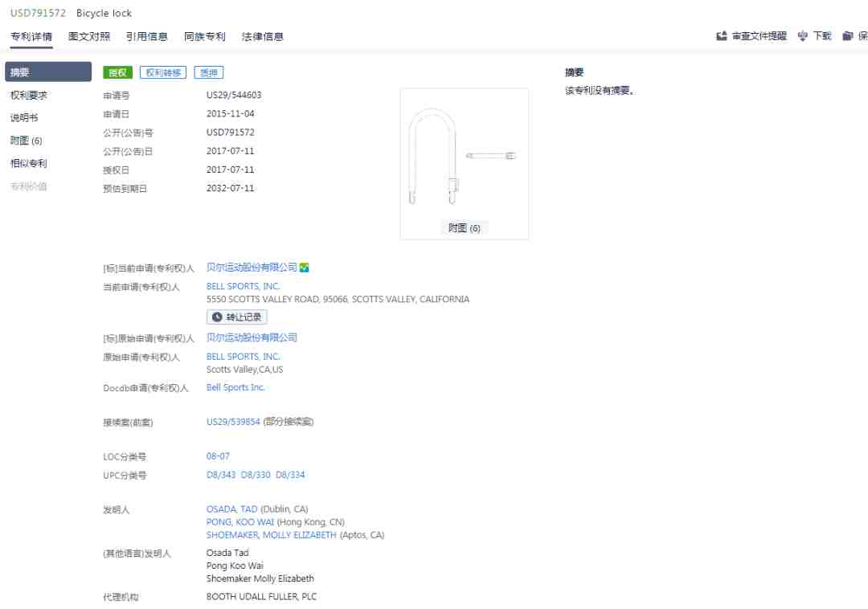
Task: Click the green verified checkmark beside 贝尔运动股份有限公司
Action: click(304, 268)
